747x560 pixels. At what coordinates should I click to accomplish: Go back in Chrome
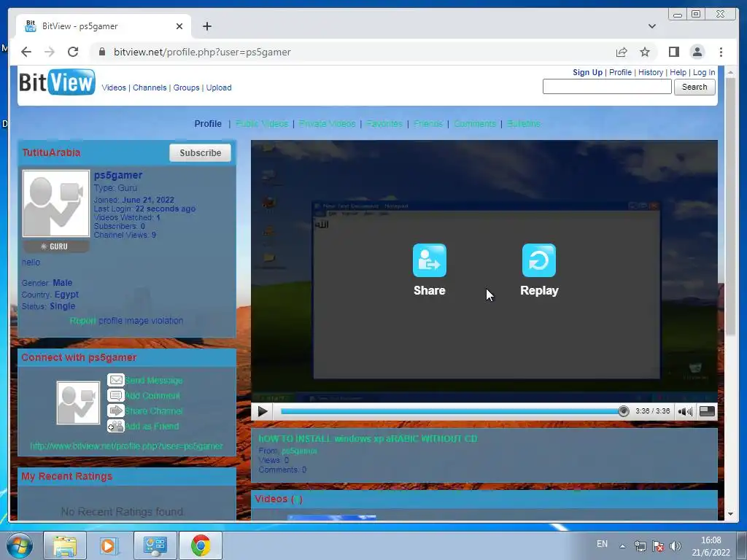26,52
